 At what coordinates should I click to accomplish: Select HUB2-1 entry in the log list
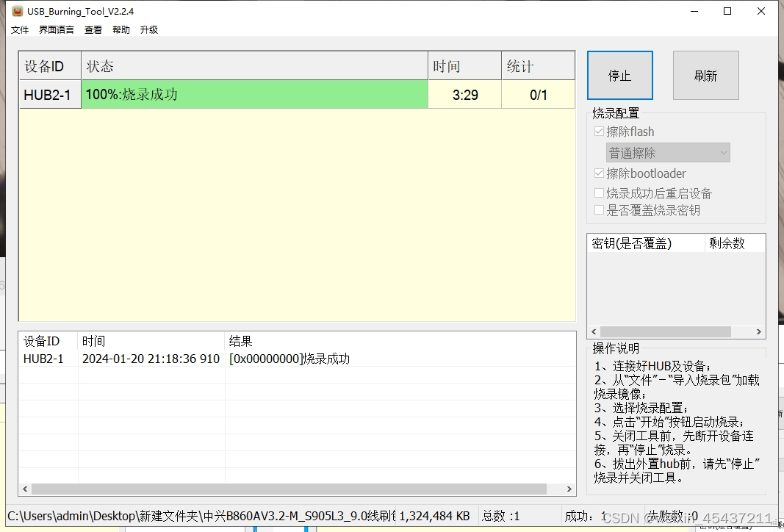pos(43,359)
